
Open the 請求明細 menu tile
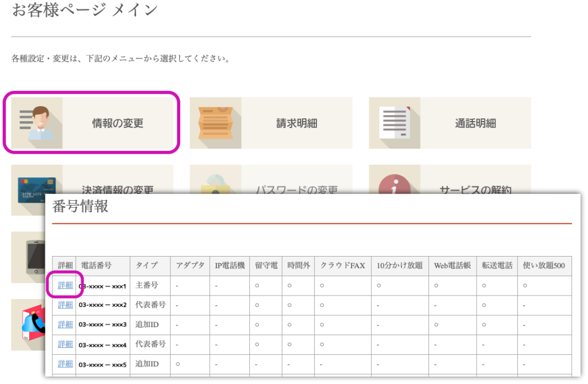point(271,123)
